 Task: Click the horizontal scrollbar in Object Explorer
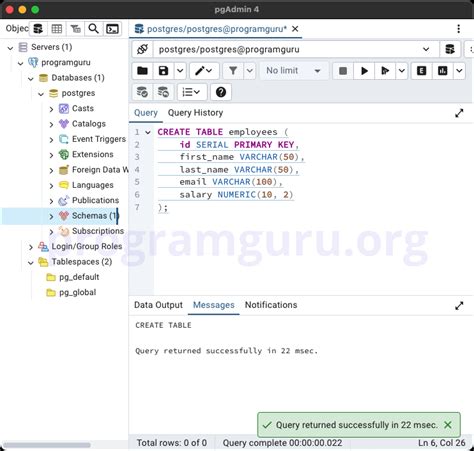click(x=47, y=445)
